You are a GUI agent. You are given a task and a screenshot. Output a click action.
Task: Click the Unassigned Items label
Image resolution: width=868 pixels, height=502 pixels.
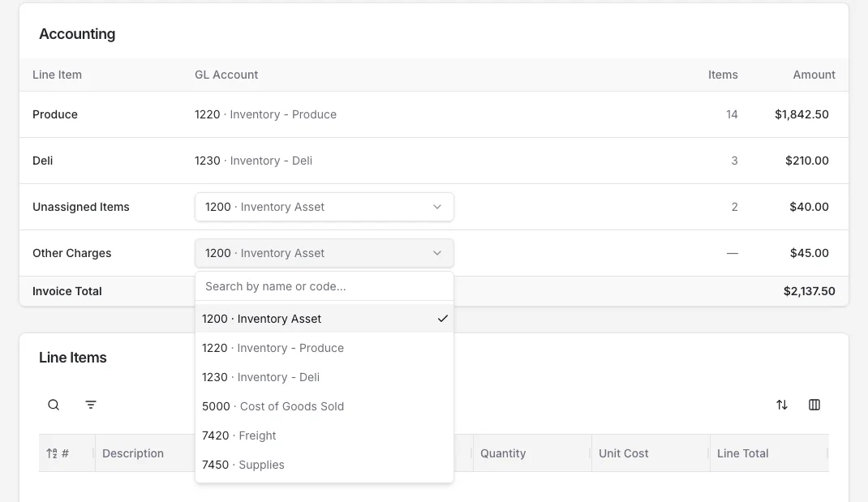click(x=81, y=207)
